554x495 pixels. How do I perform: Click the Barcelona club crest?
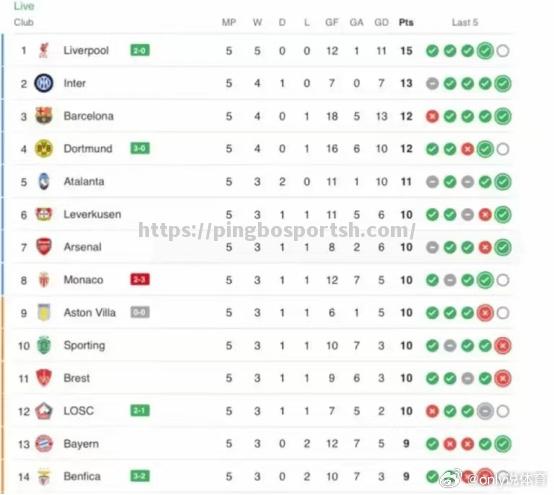click(44, 116)
